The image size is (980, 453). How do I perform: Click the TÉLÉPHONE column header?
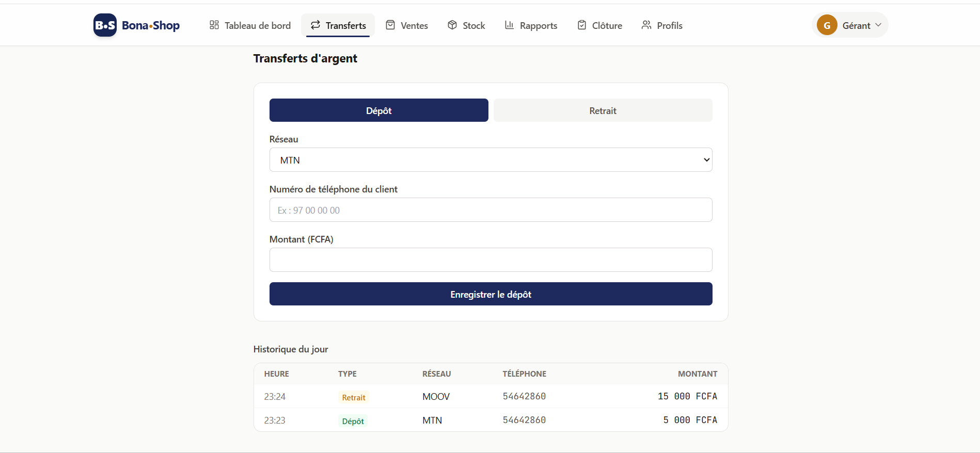[525, 374]
